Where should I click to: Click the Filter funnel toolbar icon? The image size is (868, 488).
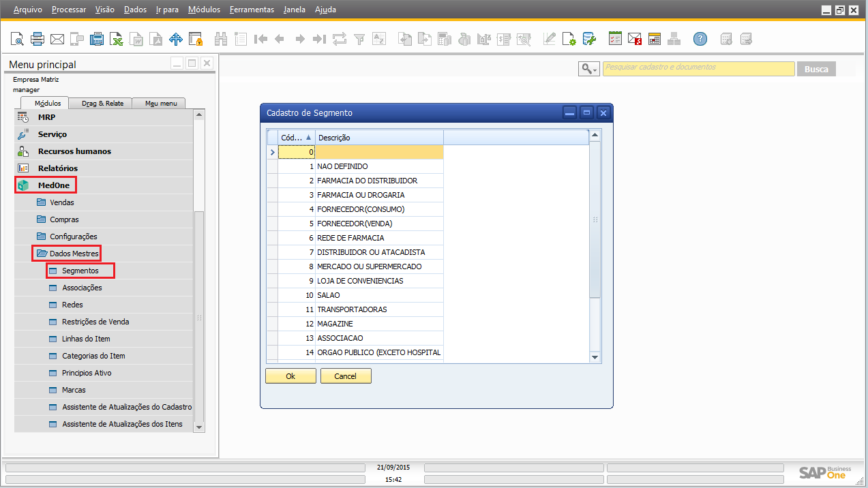click(359, 39)
